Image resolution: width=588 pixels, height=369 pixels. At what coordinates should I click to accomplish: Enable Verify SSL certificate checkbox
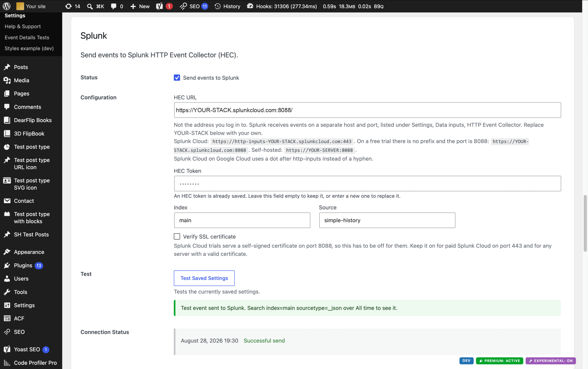click(177, 237)
